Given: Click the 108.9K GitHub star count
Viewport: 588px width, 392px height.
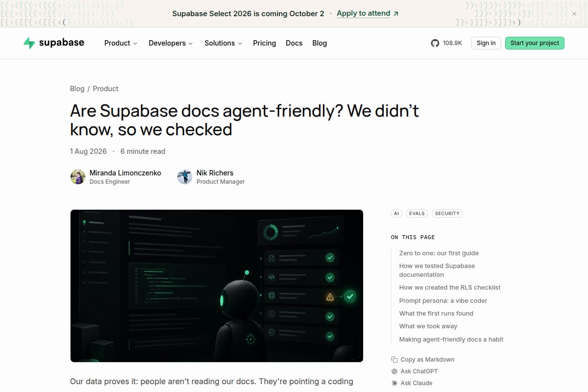Looking at the screenshot, I should tap(452, 43).
